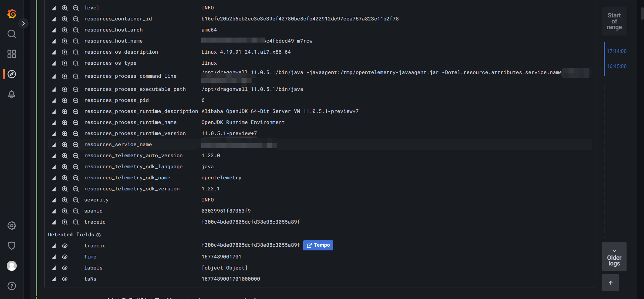Screen dimensions: 644x299
Task: Select the Alibaba OpenJDK runtime description value
Action: point(280,111)
